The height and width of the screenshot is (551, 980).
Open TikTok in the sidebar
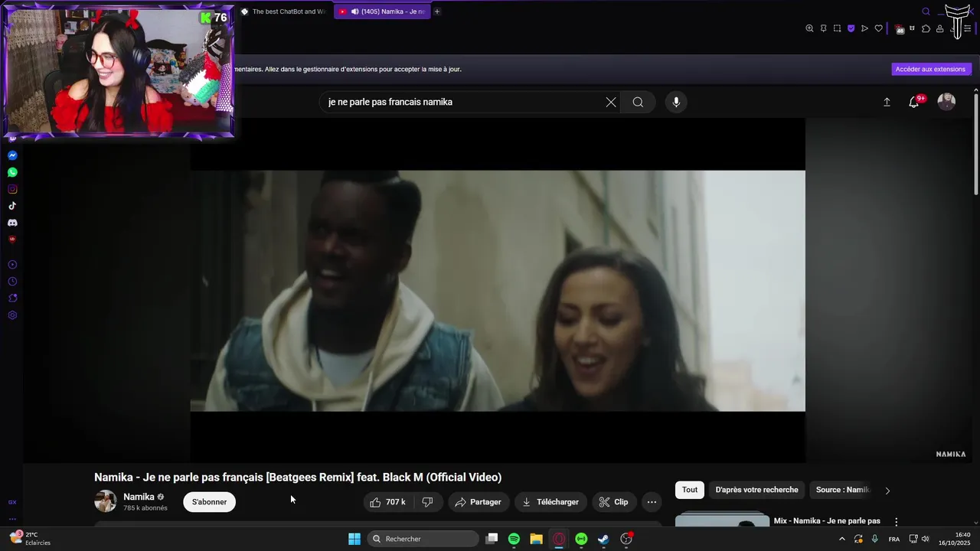tap(12, 206)
